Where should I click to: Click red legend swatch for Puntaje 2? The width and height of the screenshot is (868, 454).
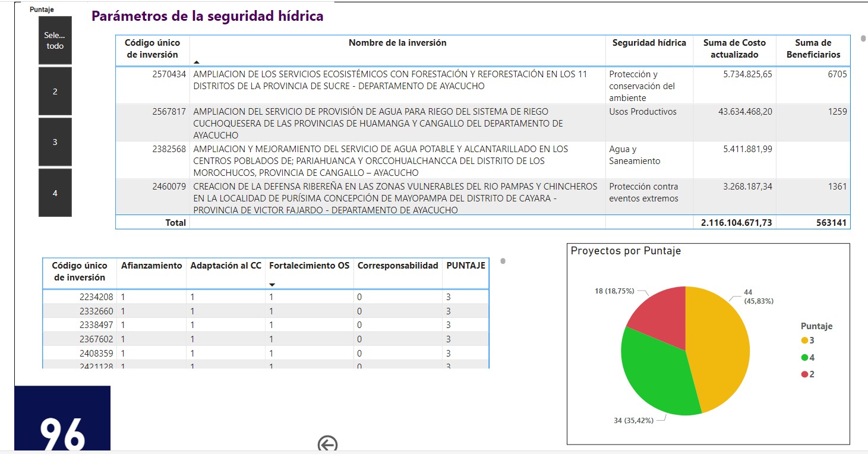(x=804, y=374)
